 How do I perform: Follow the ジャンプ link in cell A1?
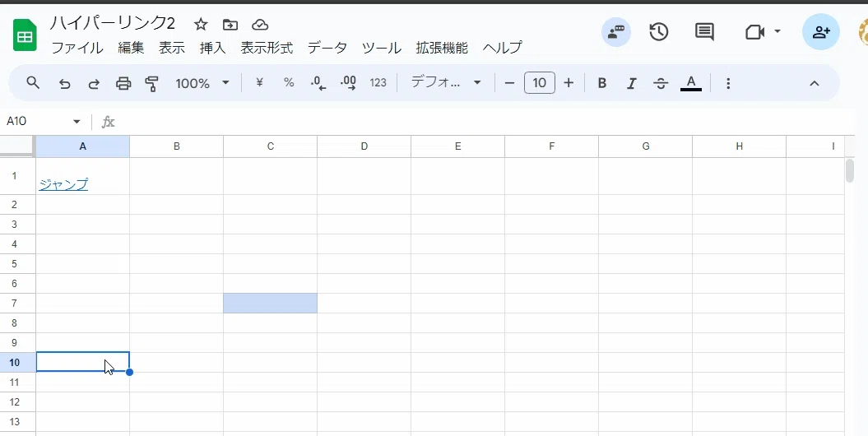click(63, 184)
